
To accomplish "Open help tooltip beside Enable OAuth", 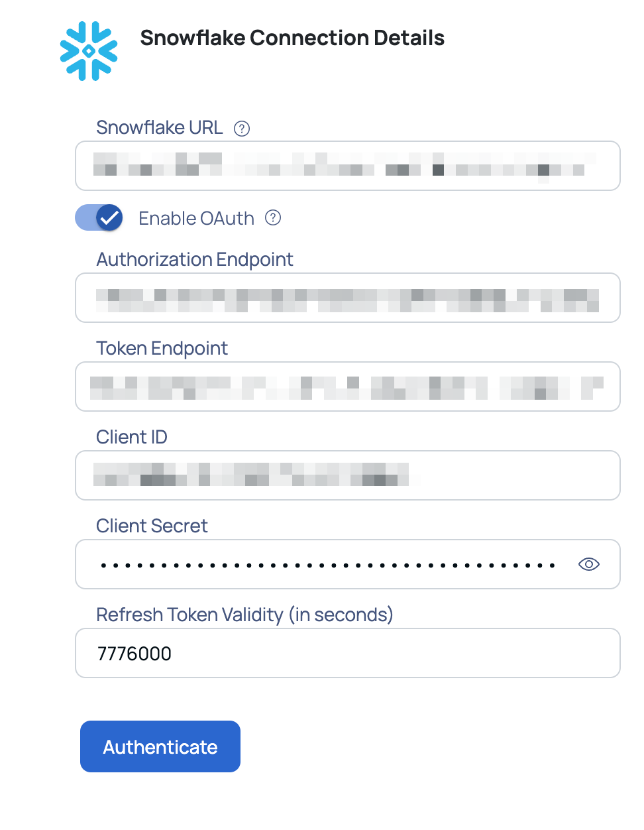I will 273,217.
